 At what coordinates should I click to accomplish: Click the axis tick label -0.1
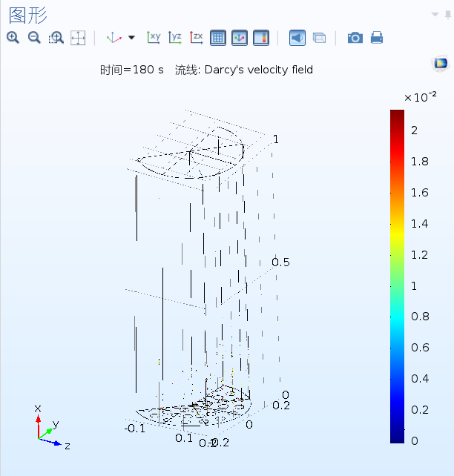click(x=135, y=429)
